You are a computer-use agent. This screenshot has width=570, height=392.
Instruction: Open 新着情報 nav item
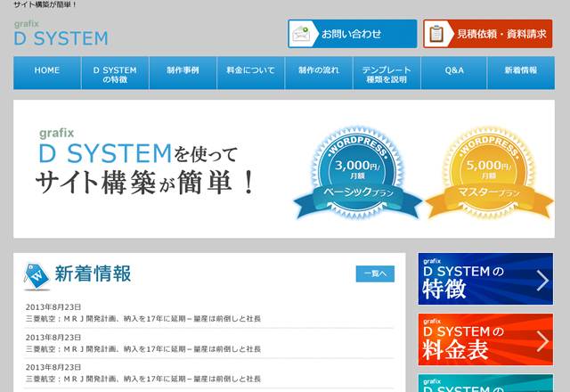[521, 73]
